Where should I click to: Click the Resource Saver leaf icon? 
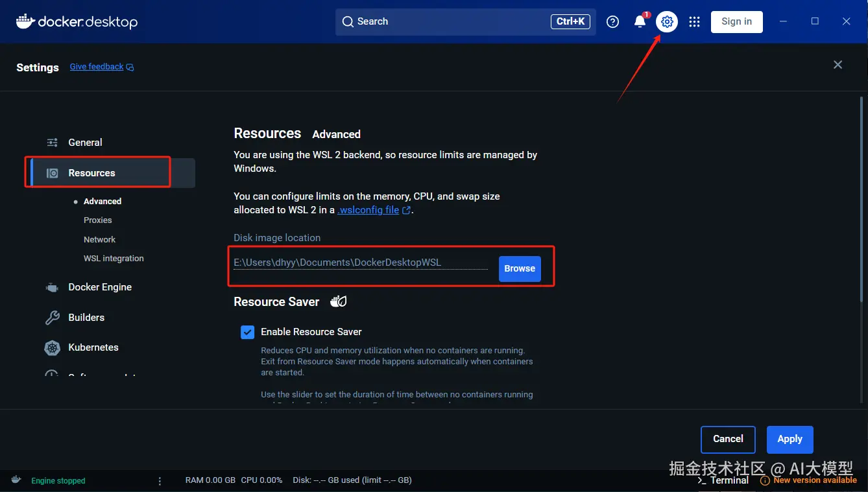click(x=338, y=301)
